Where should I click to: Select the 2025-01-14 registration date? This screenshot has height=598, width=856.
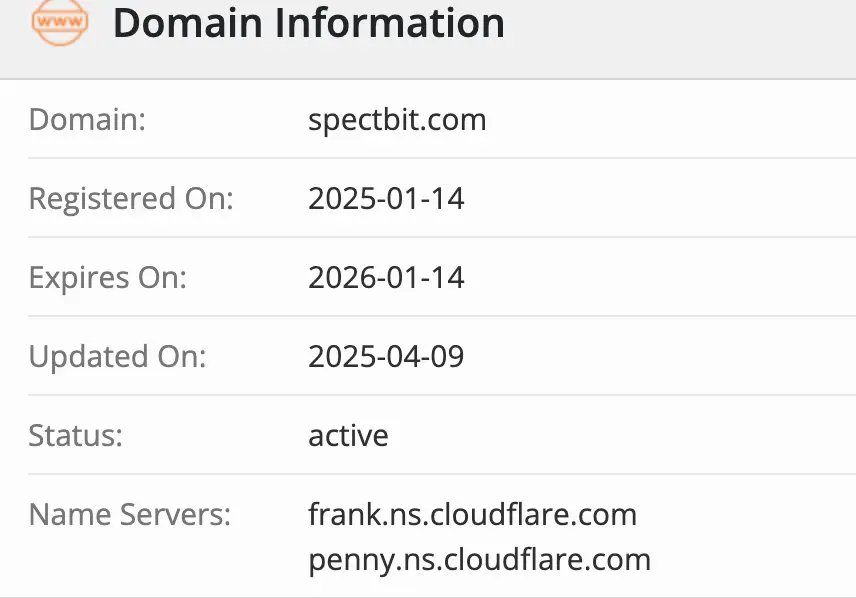(x=386, y=199)
